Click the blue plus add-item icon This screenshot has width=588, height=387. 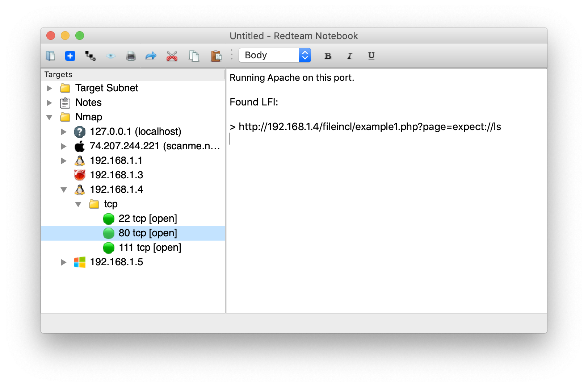[70, 56]
